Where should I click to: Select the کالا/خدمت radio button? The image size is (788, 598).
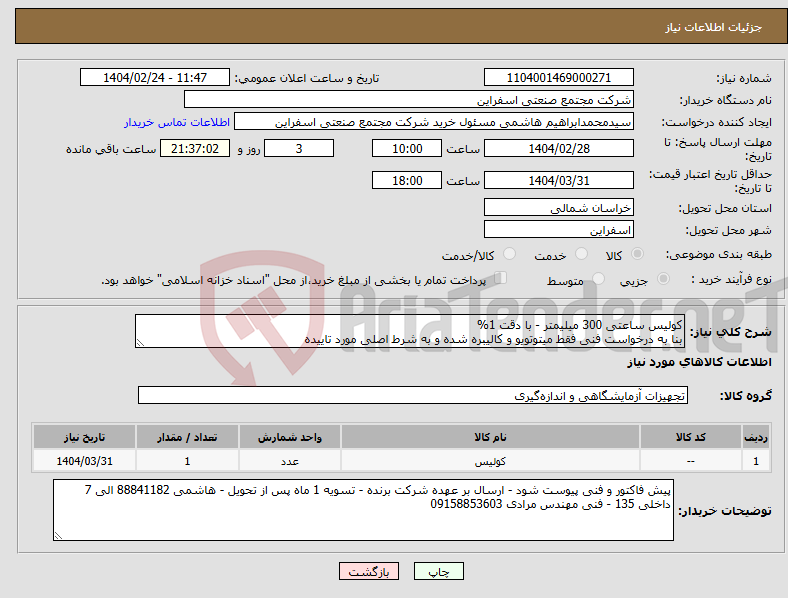coord(509,254)
